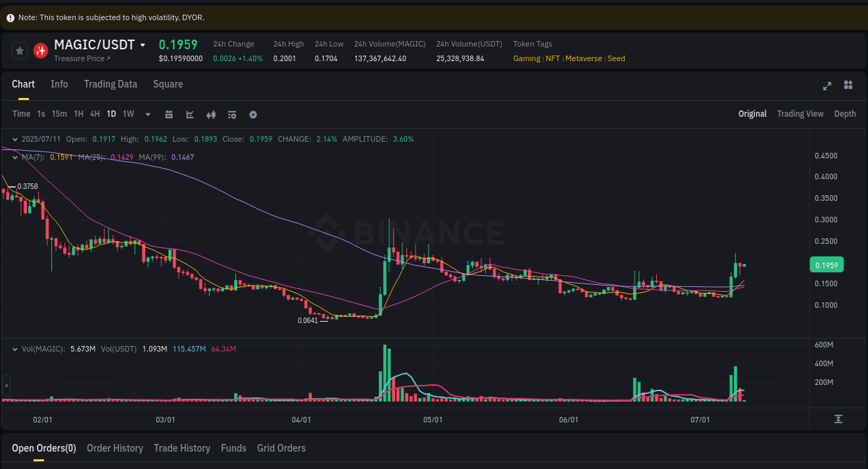Open the Order History tab
Screen dimensions: 868x469
tap(115, 448)
